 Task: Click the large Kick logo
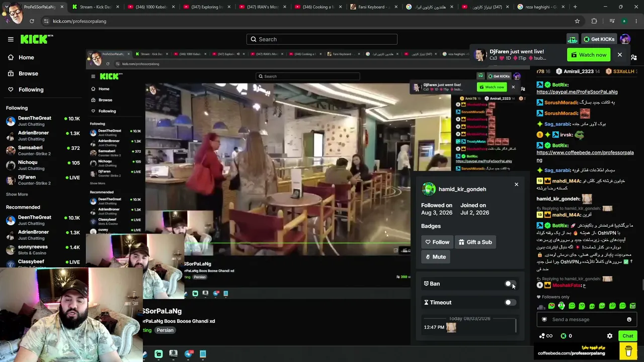tap(37, 39)
